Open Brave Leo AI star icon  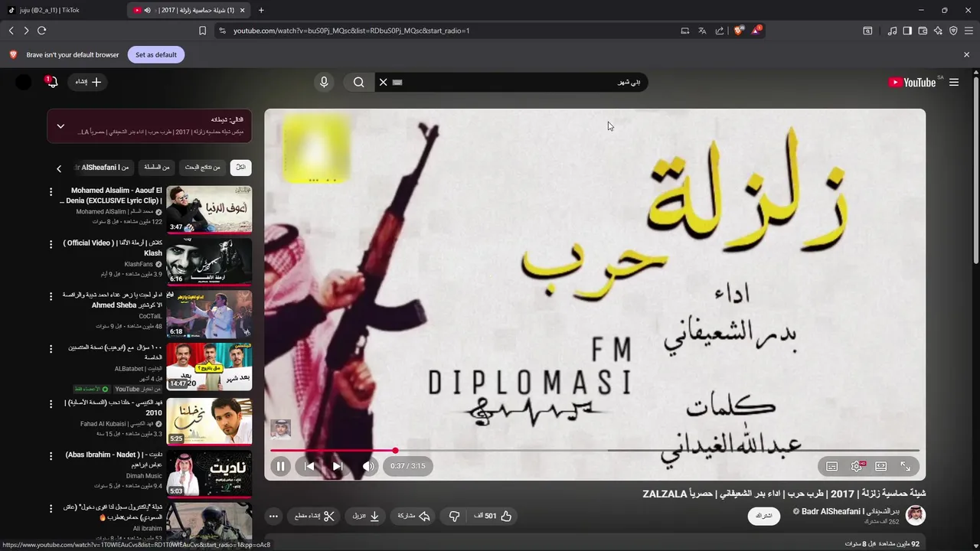click(x=938, y=31)
